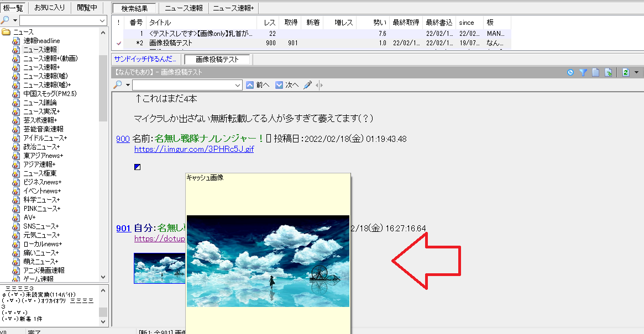Screen dimensions: 644x334
Task: Select the 画像投稿テスト thread tab
Action: (x=217, y=60)
